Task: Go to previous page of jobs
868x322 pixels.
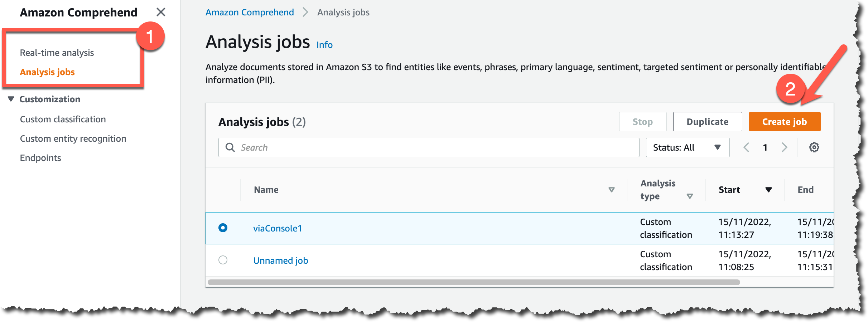Action: click(746, 147)
